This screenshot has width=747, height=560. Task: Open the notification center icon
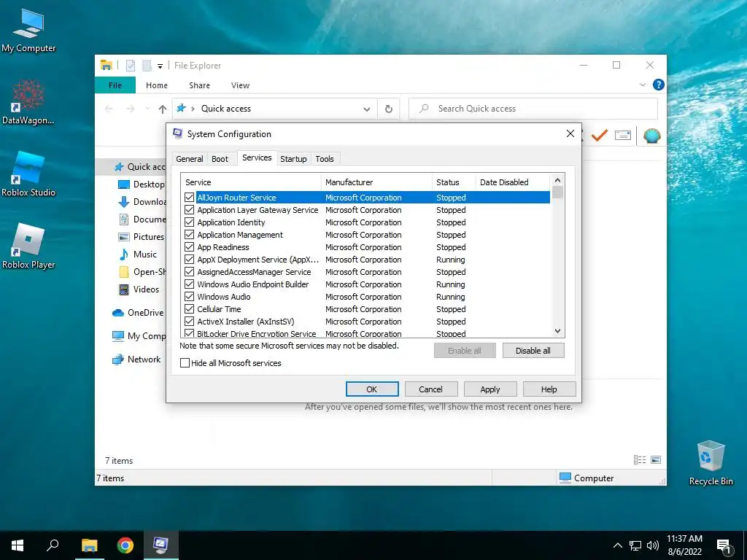pyautogui.click(x=724, y=545)
